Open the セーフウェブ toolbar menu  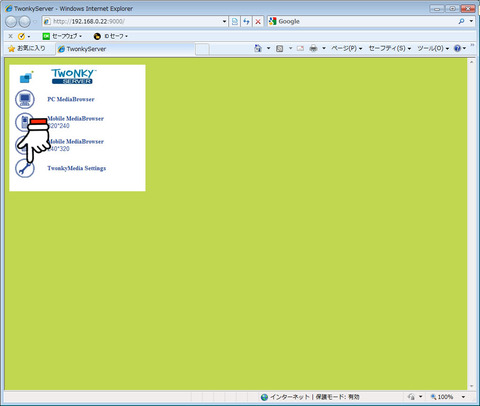pyautogui.click(x=62, y=36)
